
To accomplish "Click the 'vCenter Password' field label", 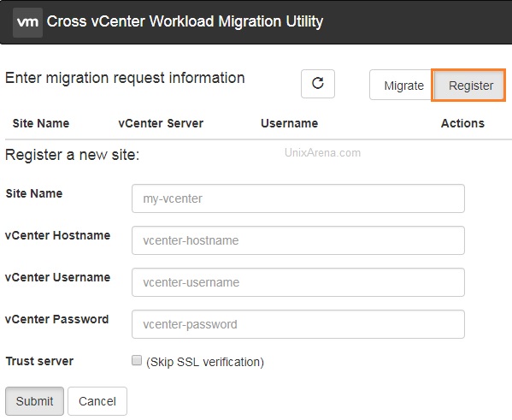I will coord(56,319).
